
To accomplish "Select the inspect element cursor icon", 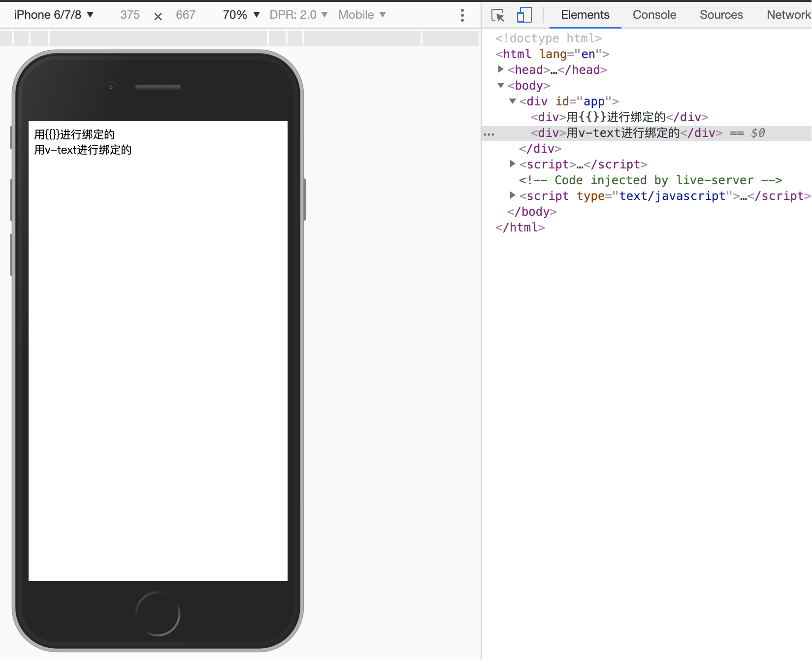I will (498, 15).
